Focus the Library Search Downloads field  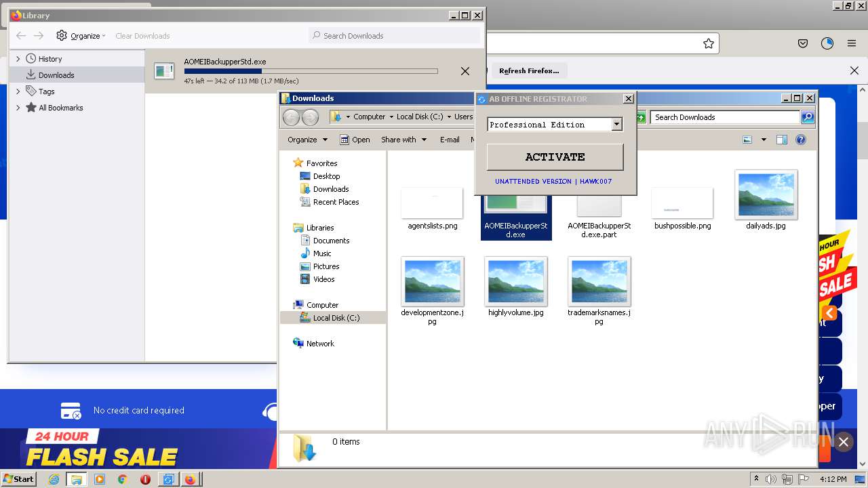(396, 35)
